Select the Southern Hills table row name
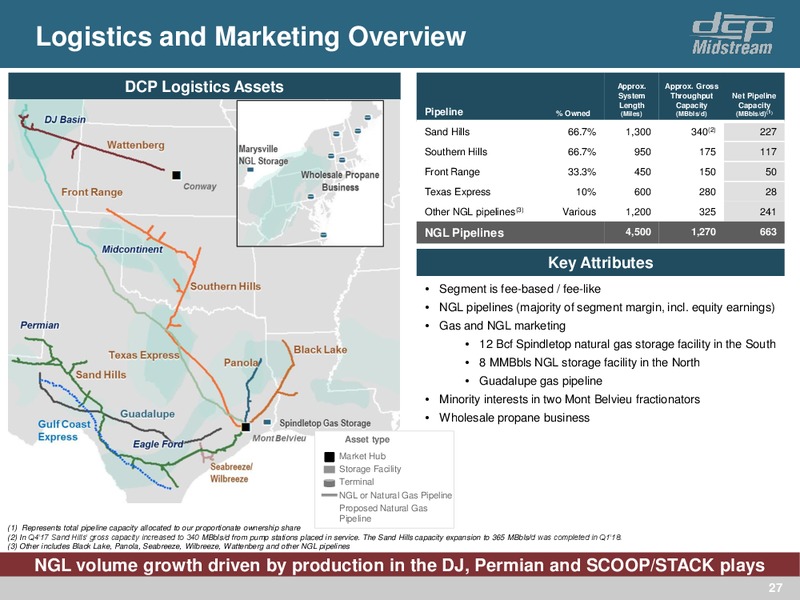 456,152
